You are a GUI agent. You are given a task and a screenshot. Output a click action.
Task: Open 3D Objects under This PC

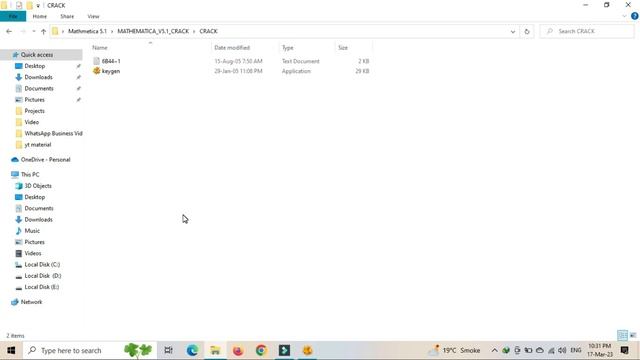pos(38,186)
